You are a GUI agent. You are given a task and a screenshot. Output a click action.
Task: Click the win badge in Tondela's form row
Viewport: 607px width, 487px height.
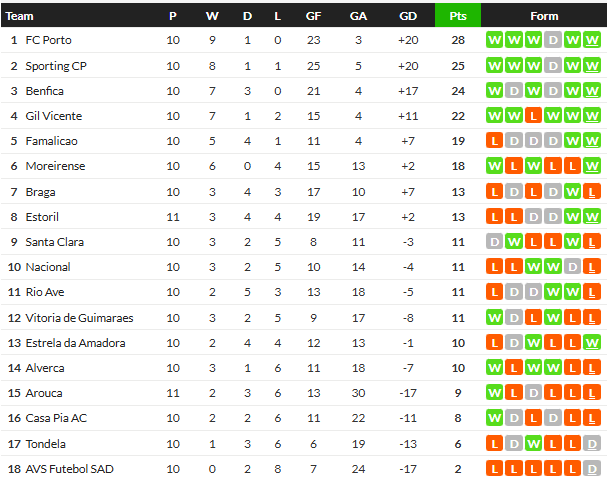point(533,444)
